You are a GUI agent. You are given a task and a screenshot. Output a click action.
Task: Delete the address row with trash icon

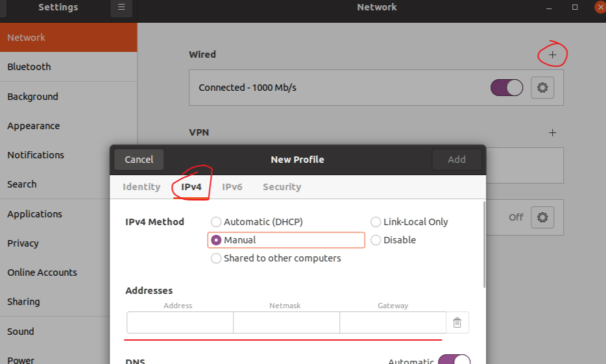457,322
